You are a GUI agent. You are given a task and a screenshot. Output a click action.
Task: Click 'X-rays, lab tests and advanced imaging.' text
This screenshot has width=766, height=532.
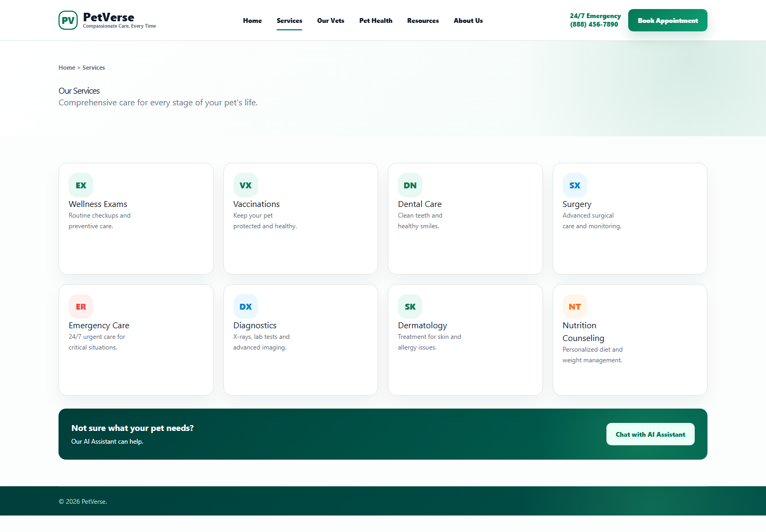tap(262, 342)
